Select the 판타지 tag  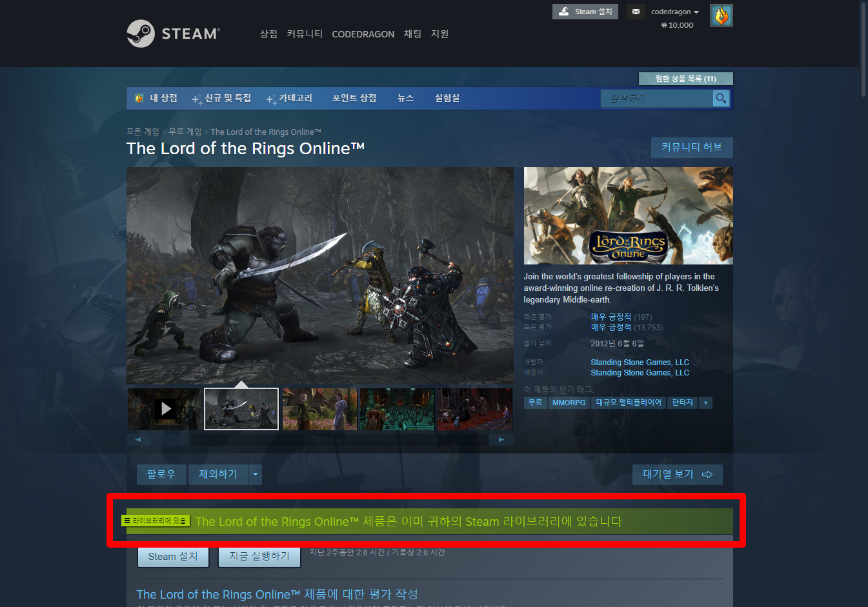(682, 403)
